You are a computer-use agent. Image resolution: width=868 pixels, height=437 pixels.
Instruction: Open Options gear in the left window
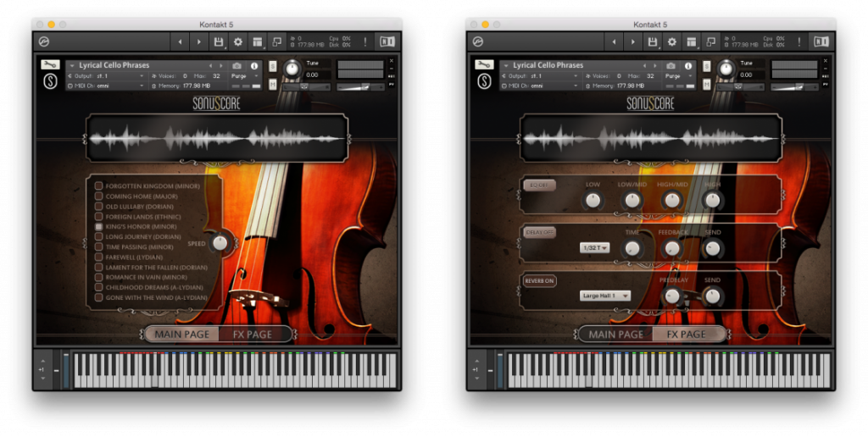[238, 41]
